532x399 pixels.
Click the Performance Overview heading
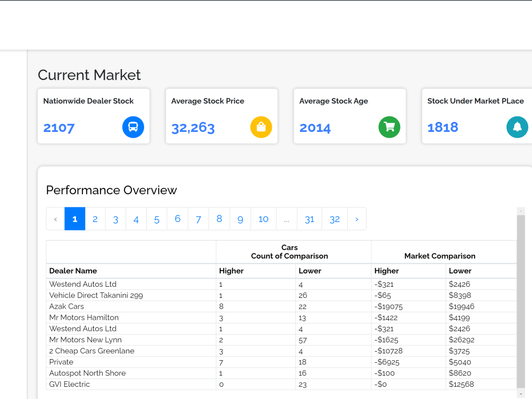point(111,190)
